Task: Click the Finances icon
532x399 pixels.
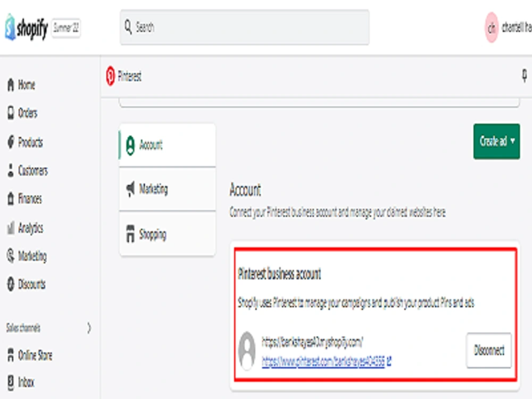Action: pyautogui.click(x=11, y=199)
